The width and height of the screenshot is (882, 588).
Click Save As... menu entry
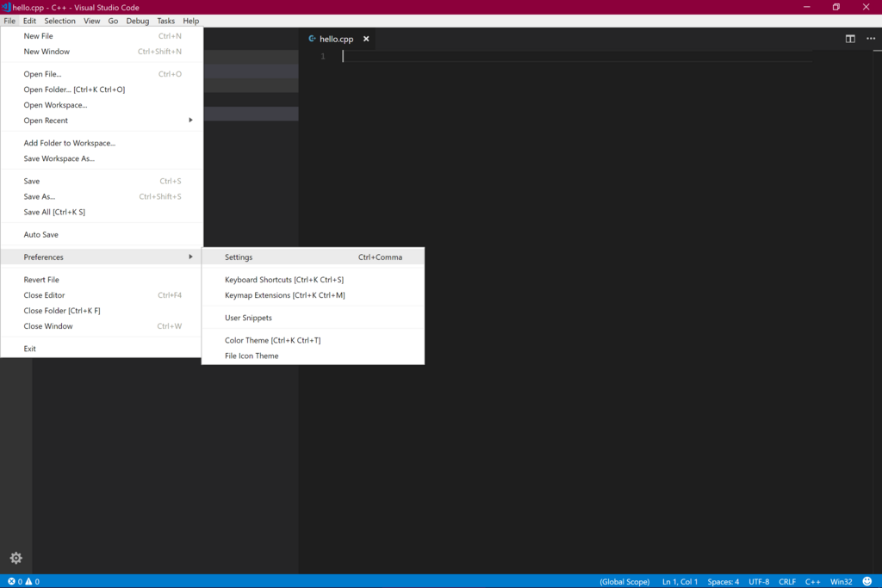[x=102, y=196]
